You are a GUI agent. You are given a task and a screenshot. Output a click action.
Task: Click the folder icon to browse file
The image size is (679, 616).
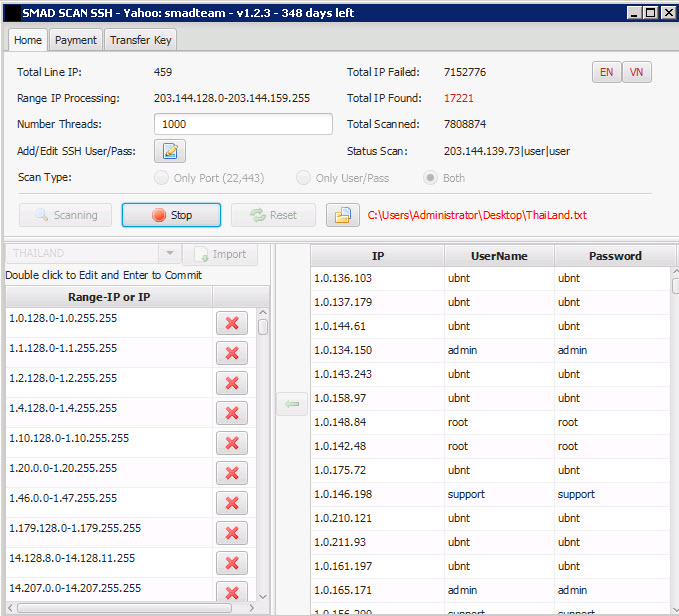coord(342,215)
